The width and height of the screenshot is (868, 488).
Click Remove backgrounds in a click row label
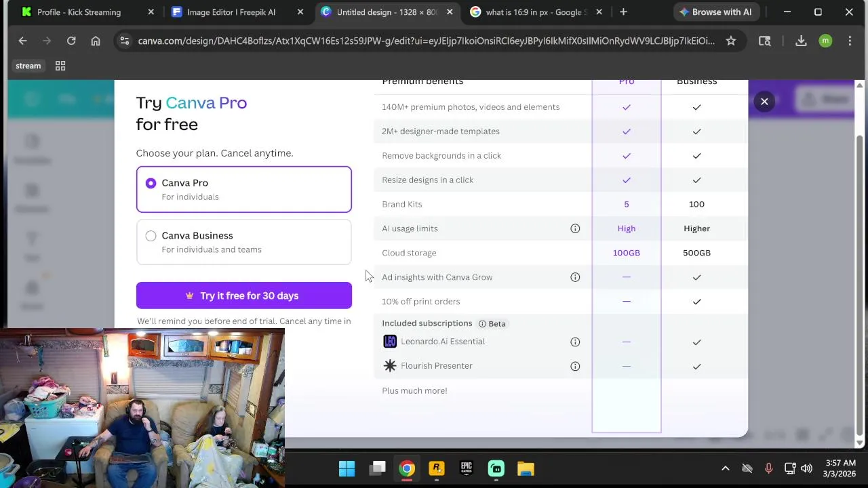point(441,156)
